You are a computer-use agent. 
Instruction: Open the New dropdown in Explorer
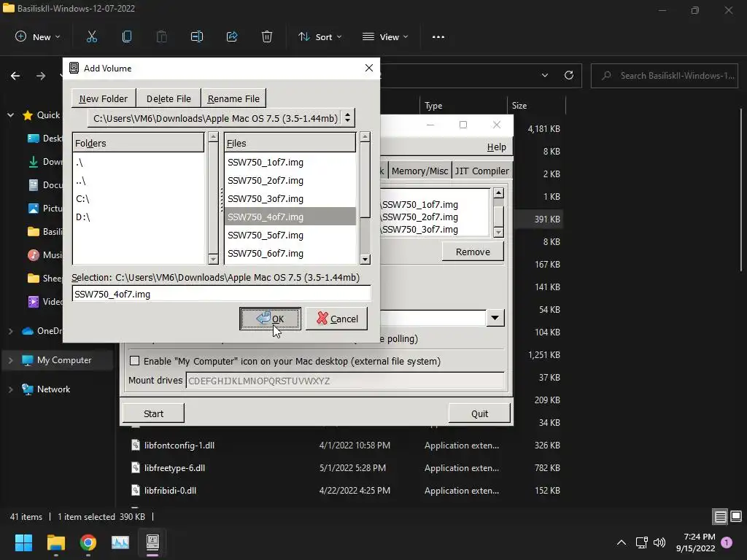click(38, 36)
